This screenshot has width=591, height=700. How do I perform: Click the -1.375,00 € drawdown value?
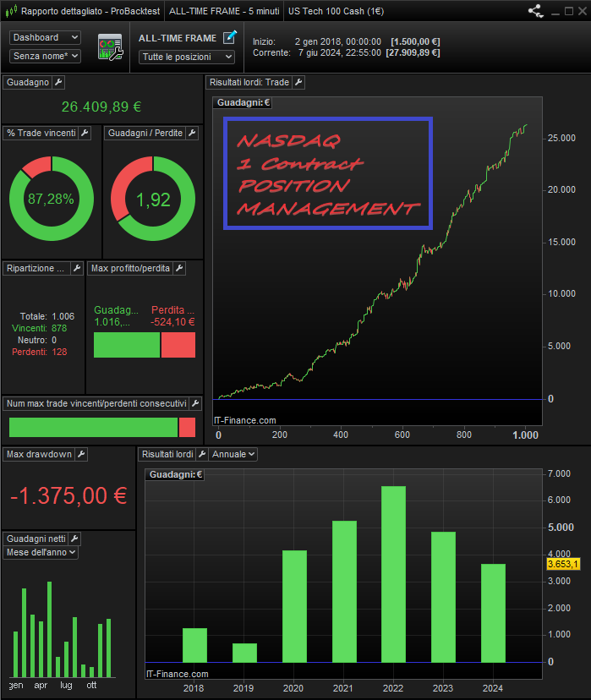68,495
